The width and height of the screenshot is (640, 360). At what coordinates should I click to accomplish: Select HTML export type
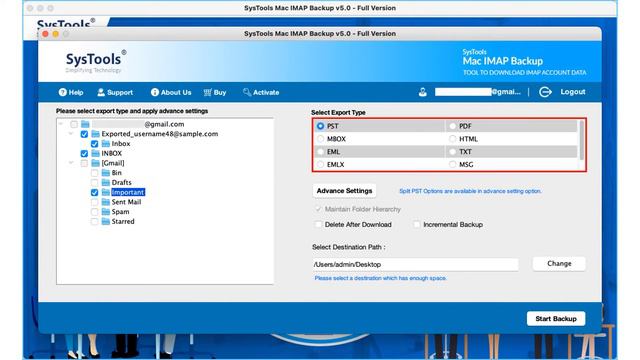click(x=452, y=139)
